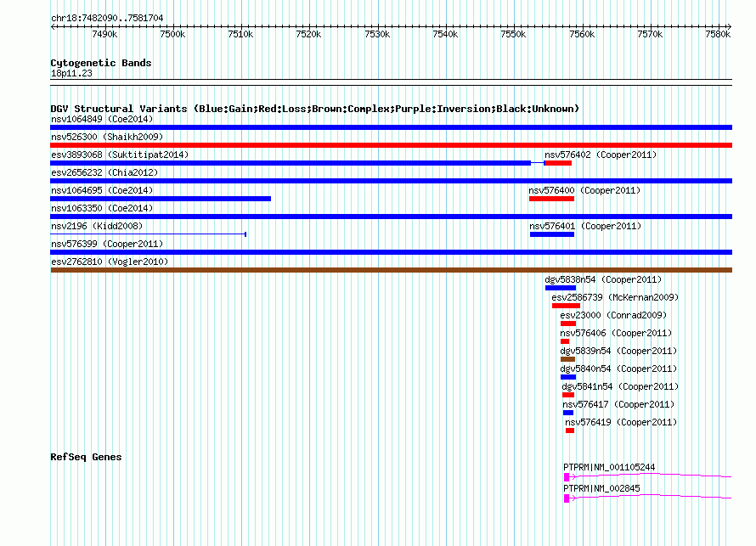756x546 pixels.
Task: Click the DGV Structural Variants track title
Action: (314, 109)
